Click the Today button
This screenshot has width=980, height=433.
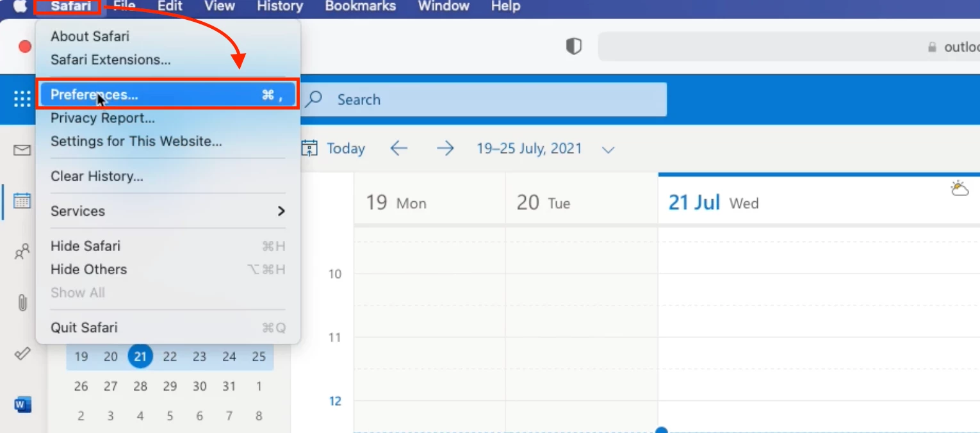(333, 149)
